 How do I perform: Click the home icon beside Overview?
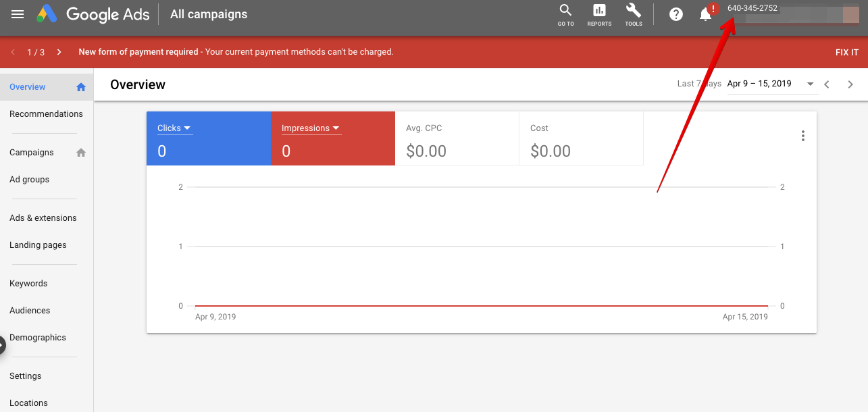(x=81, y=87)
